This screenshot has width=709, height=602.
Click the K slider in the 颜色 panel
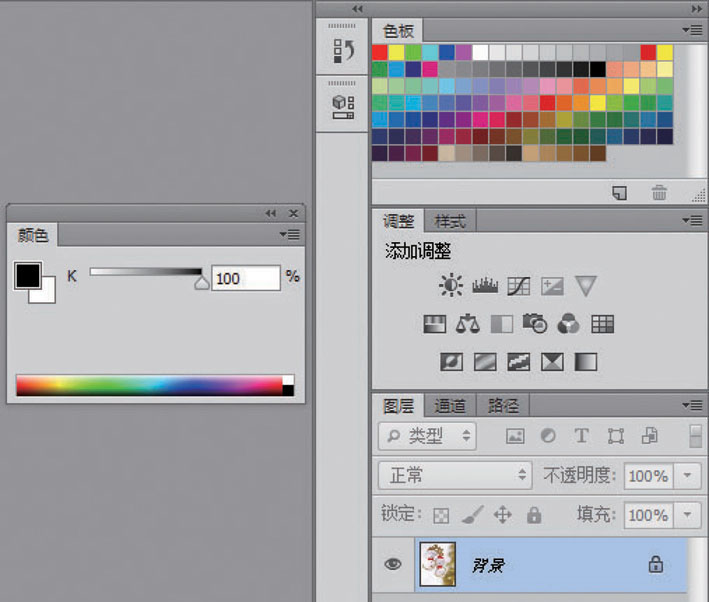click(x=146, y=271)
